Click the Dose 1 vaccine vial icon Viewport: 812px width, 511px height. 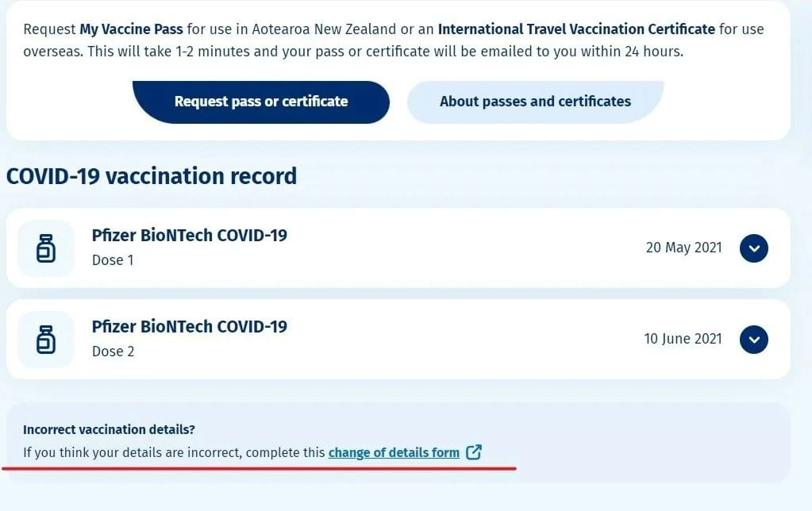46,248
